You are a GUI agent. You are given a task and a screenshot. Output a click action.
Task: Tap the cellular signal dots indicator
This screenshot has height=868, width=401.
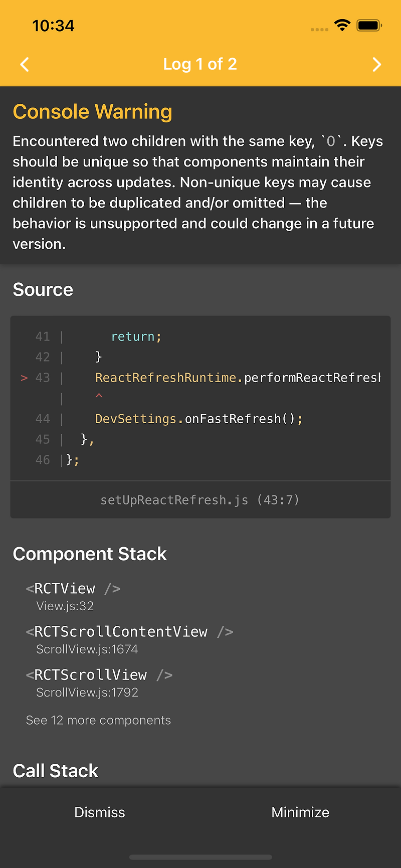(x=319, y=30)
